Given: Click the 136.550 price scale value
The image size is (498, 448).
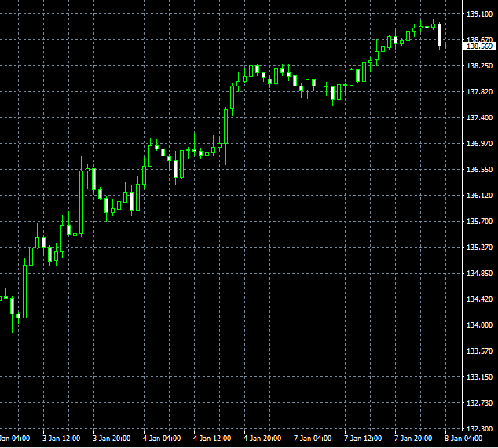Looking at the screenshot, I should (x=479, y=170).
